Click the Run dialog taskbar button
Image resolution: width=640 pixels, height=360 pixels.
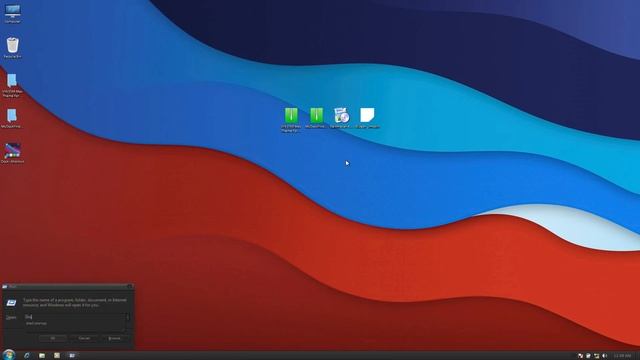(72, 356)
